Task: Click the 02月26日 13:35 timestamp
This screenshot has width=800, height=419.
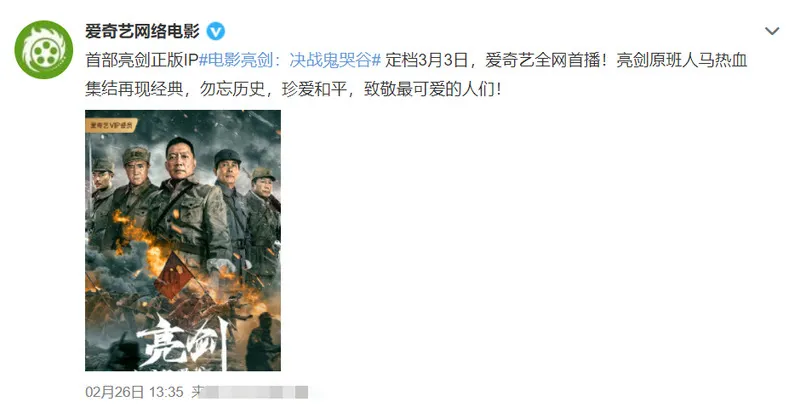Action: pos(134,392)
